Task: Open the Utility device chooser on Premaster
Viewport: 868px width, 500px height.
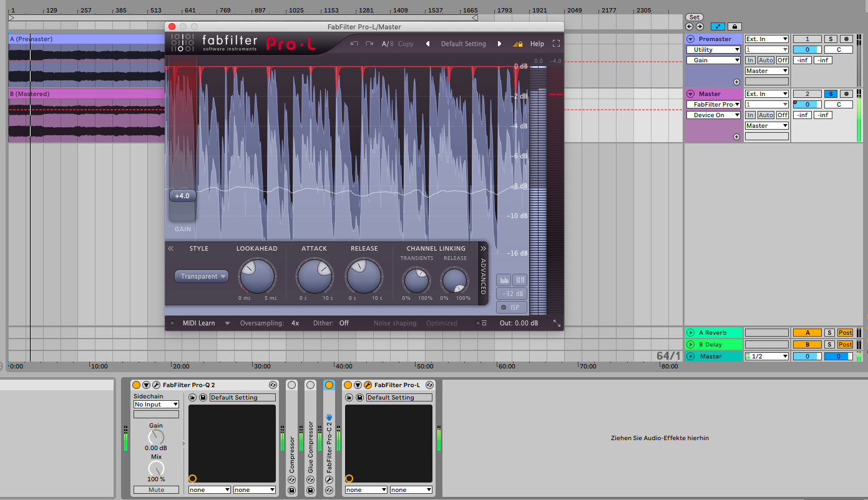Action: (x=713, y=50)
